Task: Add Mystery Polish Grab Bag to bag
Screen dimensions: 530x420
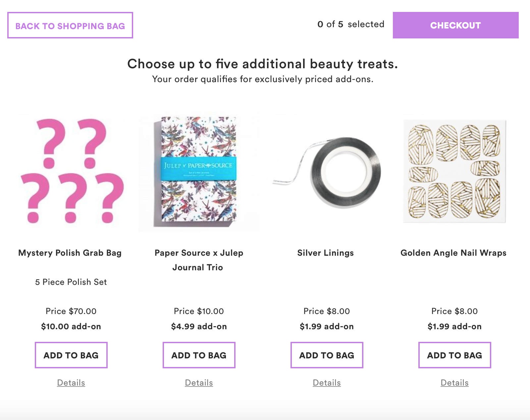Action: pos(71,355)
